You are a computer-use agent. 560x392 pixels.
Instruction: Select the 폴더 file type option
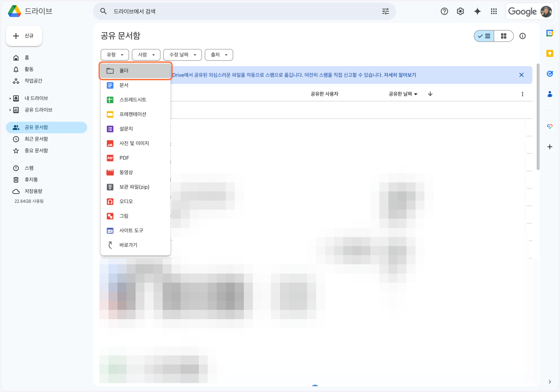[135, 71]
